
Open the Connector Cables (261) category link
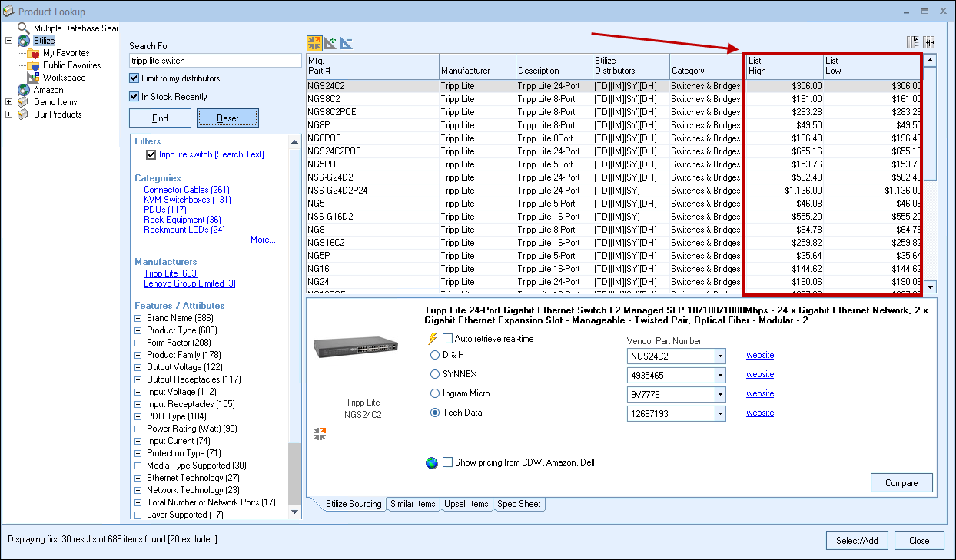[x=187, y=190]
